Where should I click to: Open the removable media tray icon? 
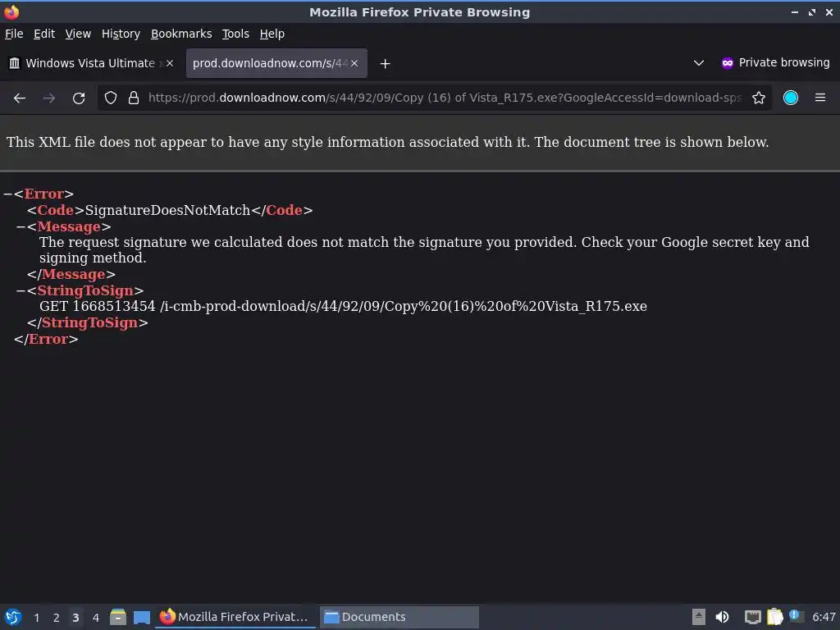coord(698,617)
